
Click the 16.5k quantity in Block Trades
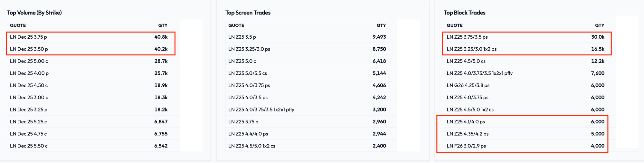coord(598,49)
